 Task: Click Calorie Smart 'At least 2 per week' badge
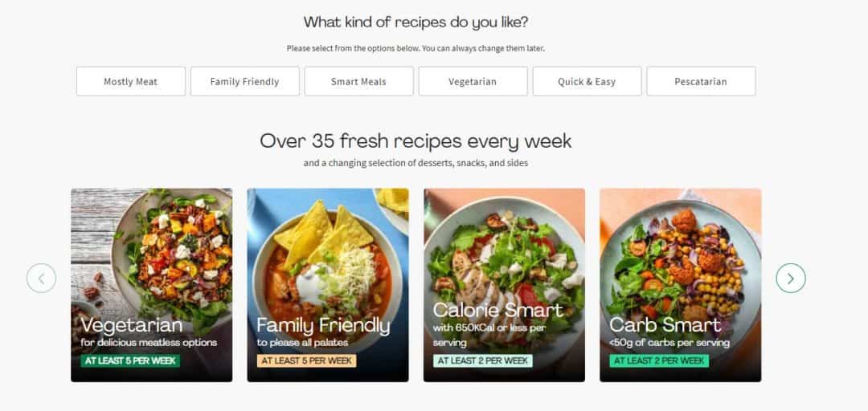483,360
